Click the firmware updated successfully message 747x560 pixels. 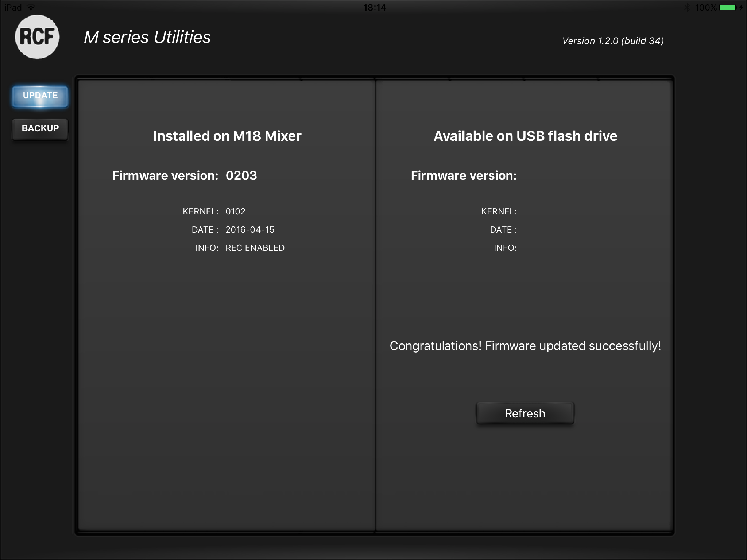[525, 346]
